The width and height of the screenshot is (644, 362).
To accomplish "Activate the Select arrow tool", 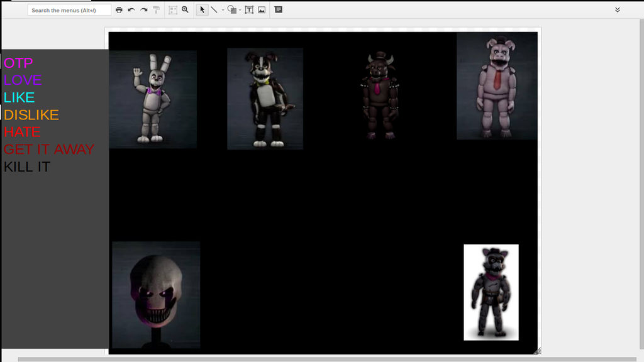I will point(202,10).
